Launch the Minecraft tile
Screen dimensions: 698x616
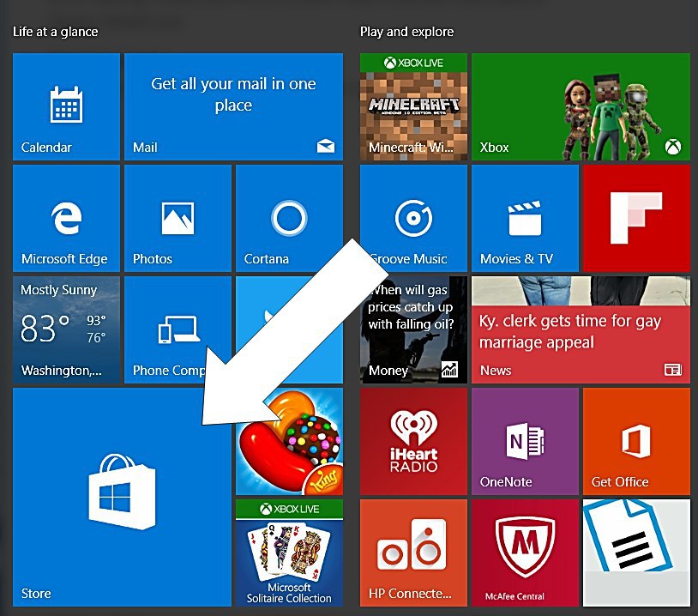413,106
